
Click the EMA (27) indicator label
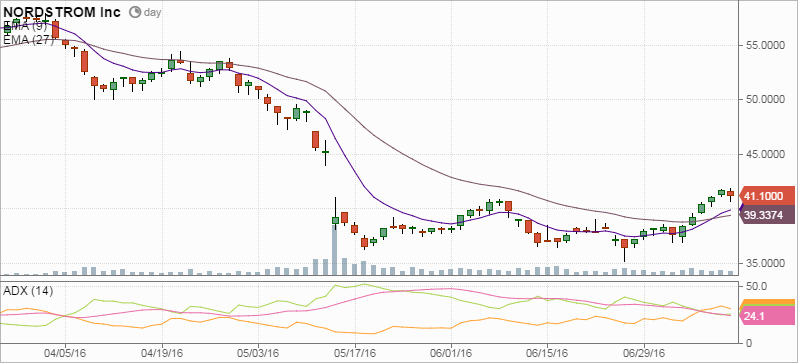[28, 40]
